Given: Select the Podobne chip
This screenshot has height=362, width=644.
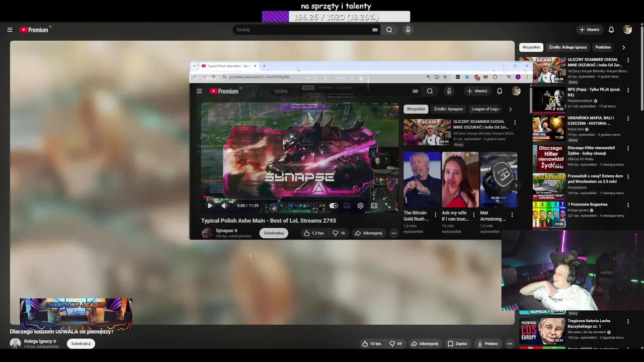Looking at the screenshot, I should [x=603, y=47].
